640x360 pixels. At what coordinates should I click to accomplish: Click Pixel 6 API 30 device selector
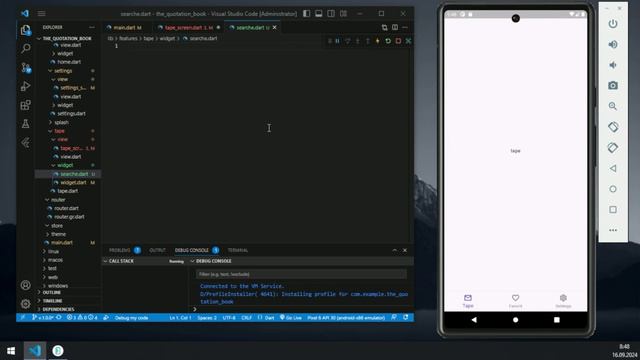[346, 318]
